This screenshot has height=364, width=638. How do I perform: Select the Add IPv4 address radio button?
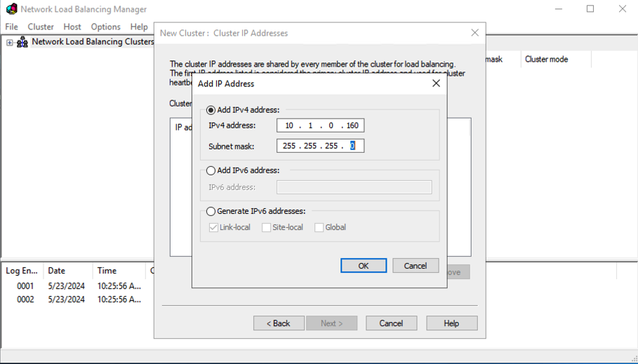pos(211,110)
